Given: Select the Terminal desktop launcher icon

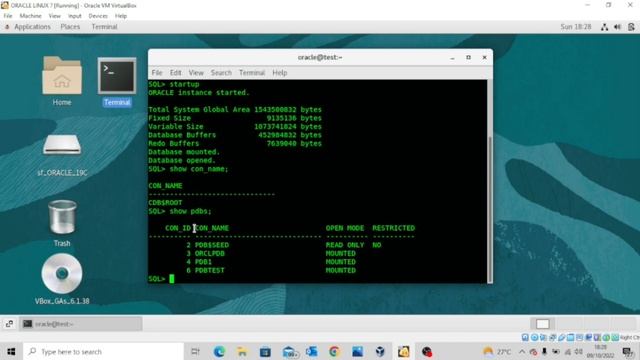Looking at the screenshot, I should click(117, 76).
